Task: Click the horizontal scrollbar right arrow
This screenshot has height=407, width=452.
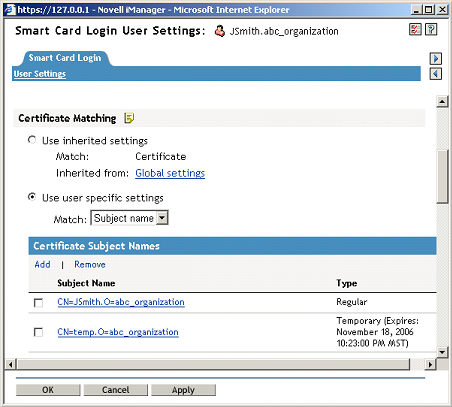Action: pyautogui.click(x=430, y=364)
